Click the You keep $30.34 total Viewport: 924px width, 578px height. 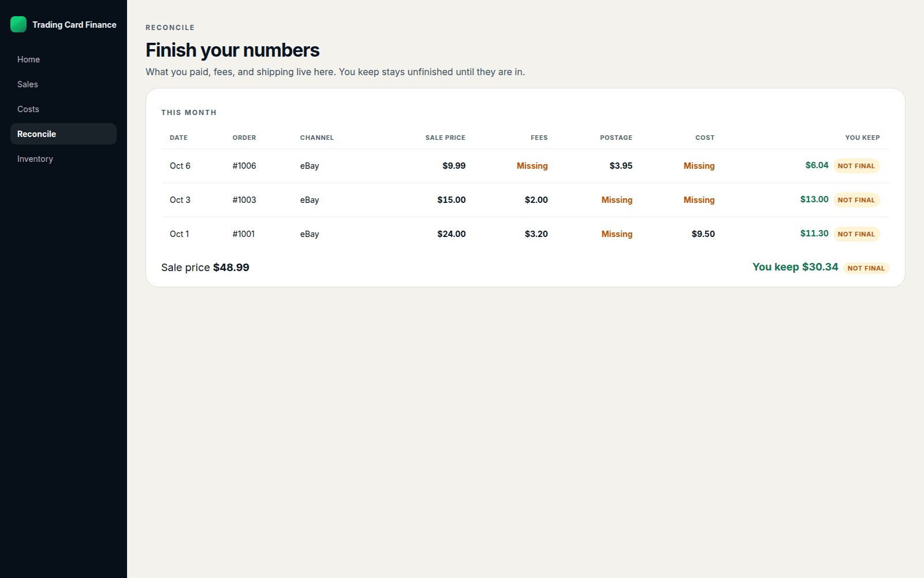coord(795,267)
